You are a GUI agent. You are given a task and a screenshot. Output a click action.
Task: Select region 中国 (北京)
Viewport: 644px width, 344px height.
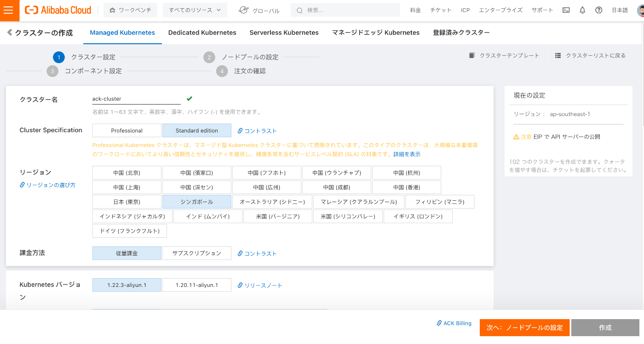[x=127, y=173]
